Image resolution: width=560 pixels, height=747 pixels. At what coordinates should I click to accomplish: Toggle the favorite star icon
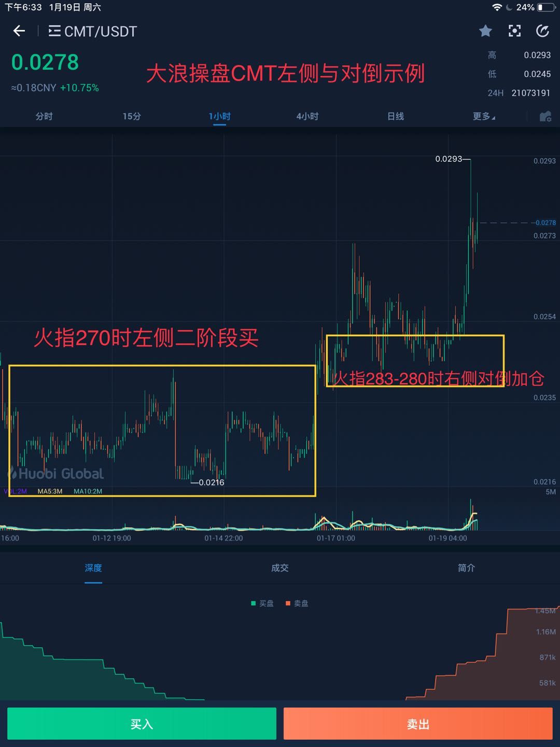(486, 31)
